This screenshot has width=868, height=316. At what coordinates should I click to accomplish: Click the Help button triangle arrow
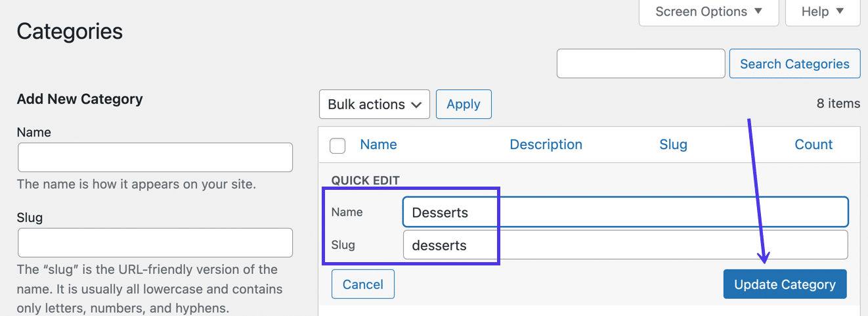[840, 11]
